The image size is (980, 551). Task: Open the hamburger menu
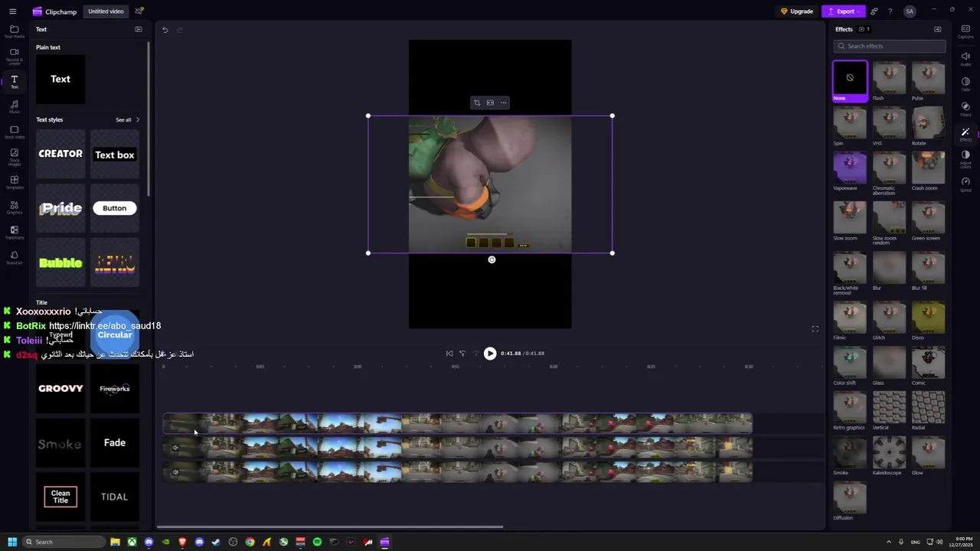pos(15,11)
